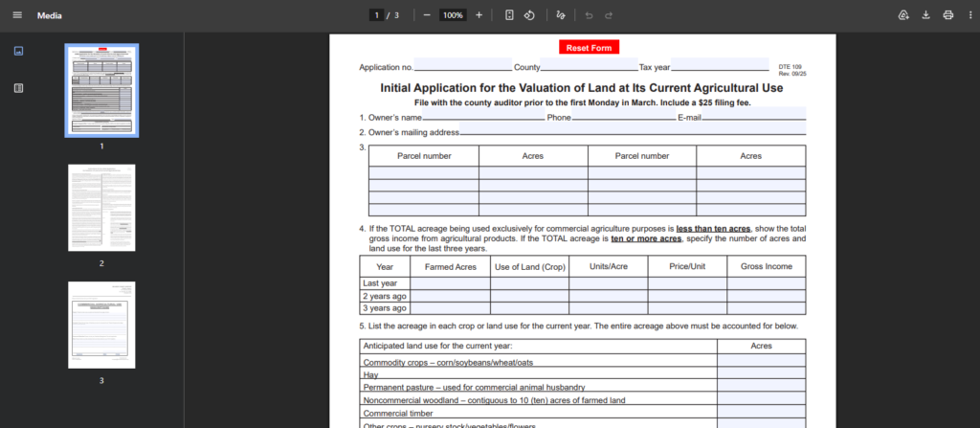Open page 3 thumbnail

tap(101, 325)
